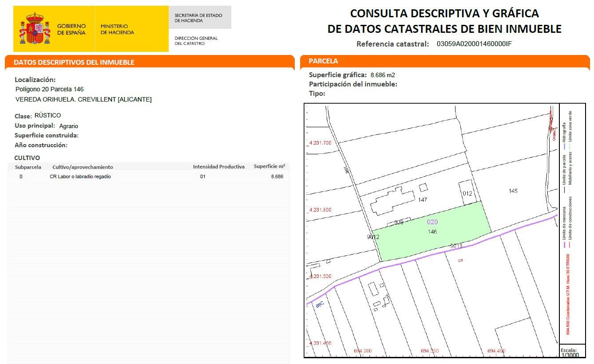Click the Parcela section header
Image resolution: width=594 pixels, height=364 pixels.
point(323,61)
